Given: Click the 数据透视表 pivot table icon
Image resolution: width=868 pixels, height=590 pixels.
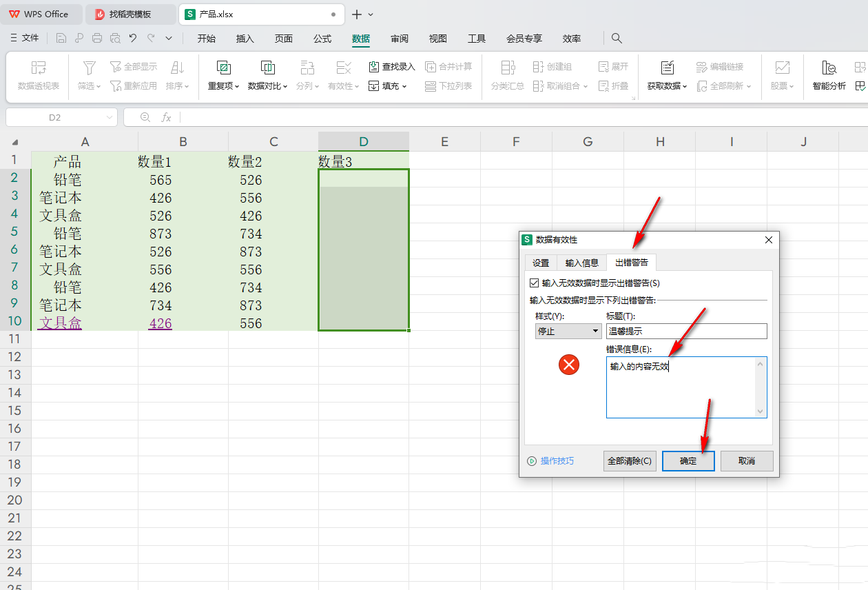Looking at the screenshot, I should point(39,68).
